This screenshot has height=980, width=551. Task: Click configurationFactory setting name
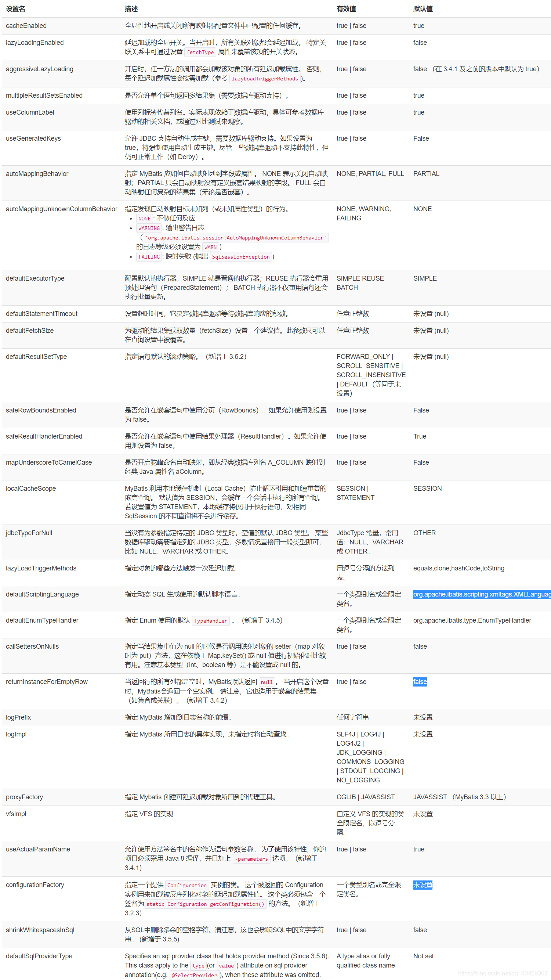coord(35,885)
